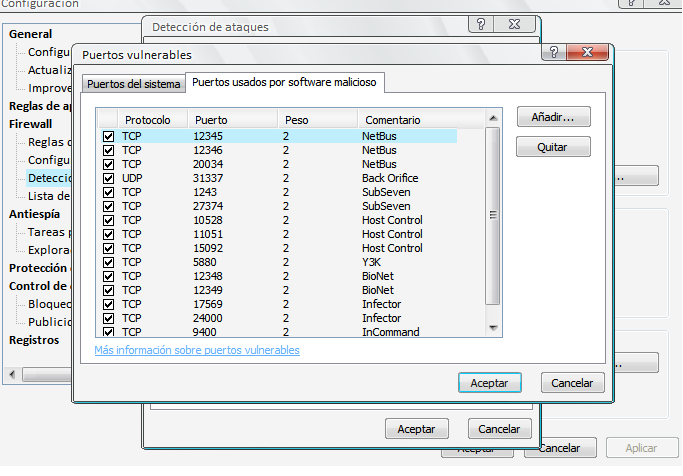Click the Quitar button

coord(553,147)
